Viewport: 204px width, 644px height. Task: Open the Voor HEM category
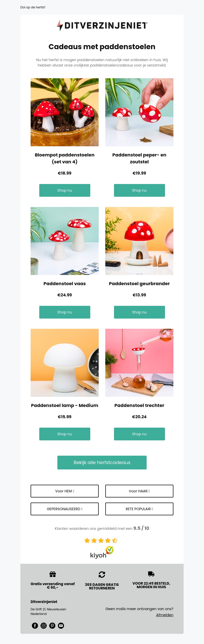pos(65,491)
